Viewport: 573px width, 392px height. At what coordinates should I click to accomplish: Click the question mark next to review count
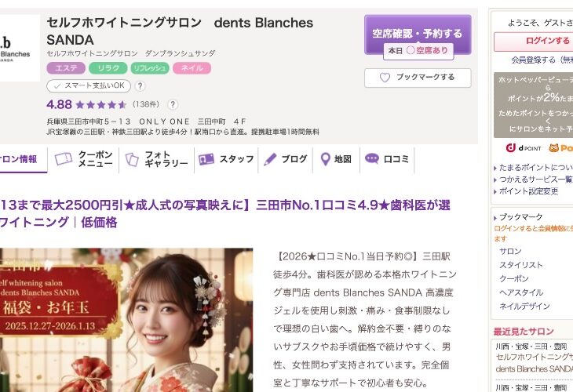(173, 105)
